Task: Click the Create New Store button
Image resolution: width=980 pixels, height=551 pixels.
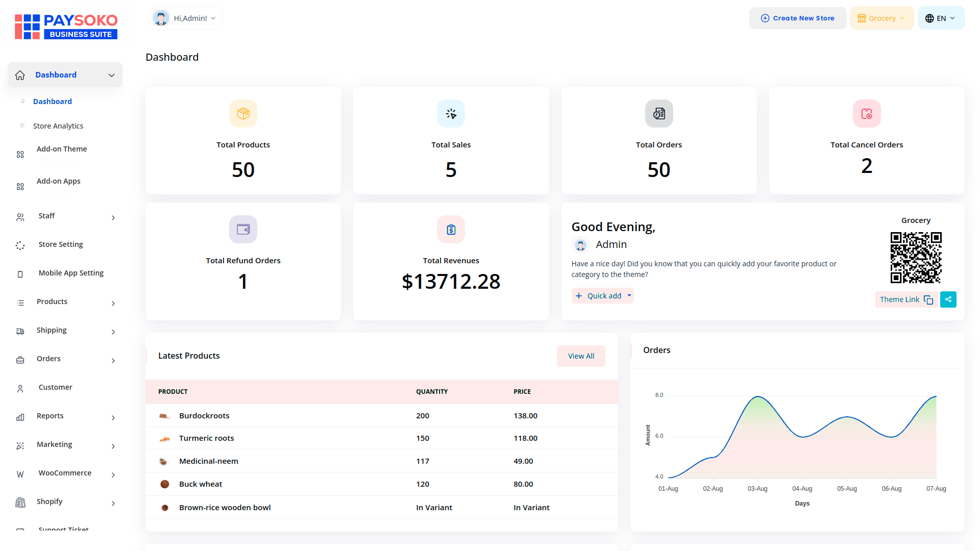Action: click(x=797, y=18)
